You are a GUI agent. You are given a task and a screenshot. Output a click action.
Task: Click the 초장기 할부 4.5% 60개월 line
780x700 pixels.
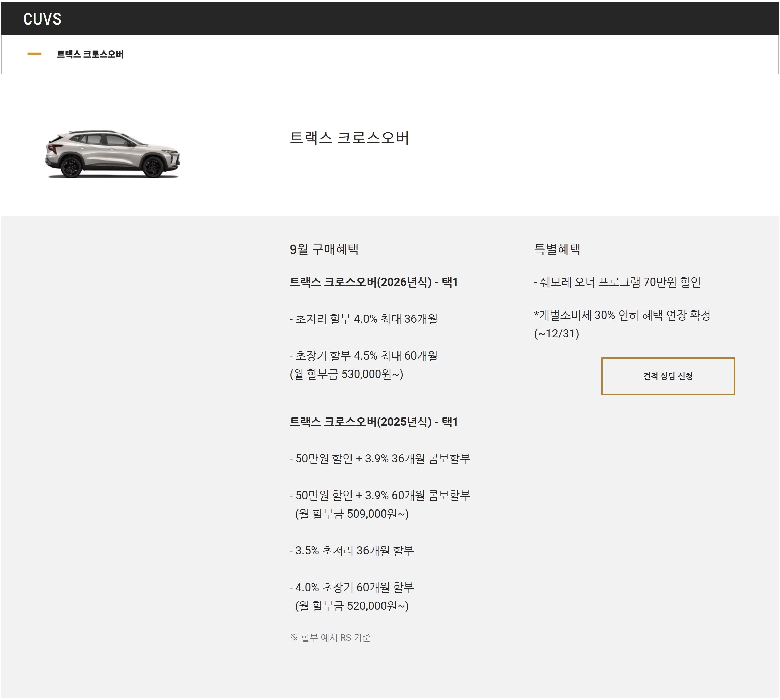[363, 356]
